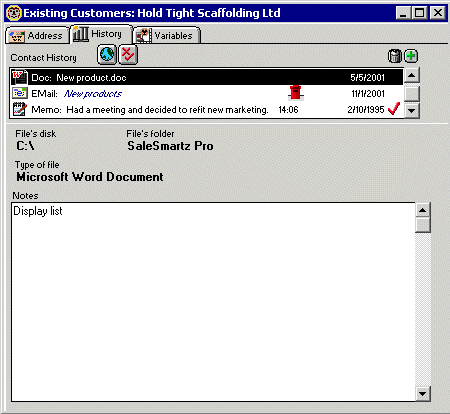The height and width of the screenshot is (414, 450).
Task: Click the Word document icon in first row
Action: (19, 77)
